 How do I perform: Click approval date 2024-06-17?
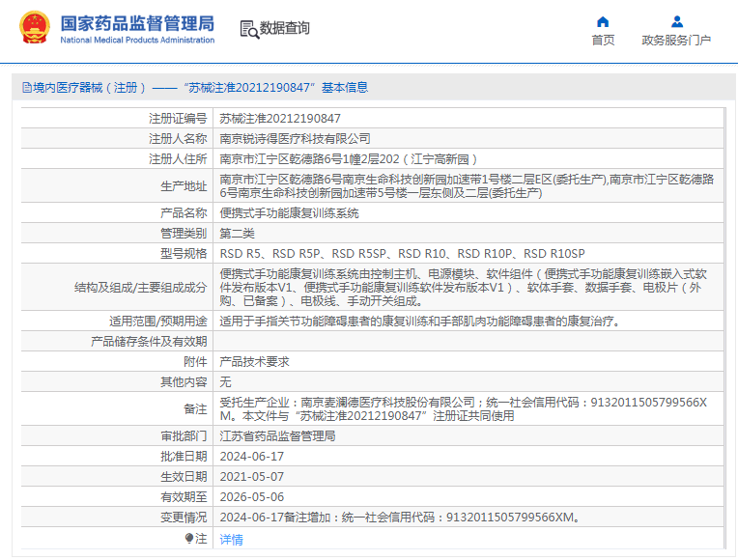[252, 457]
